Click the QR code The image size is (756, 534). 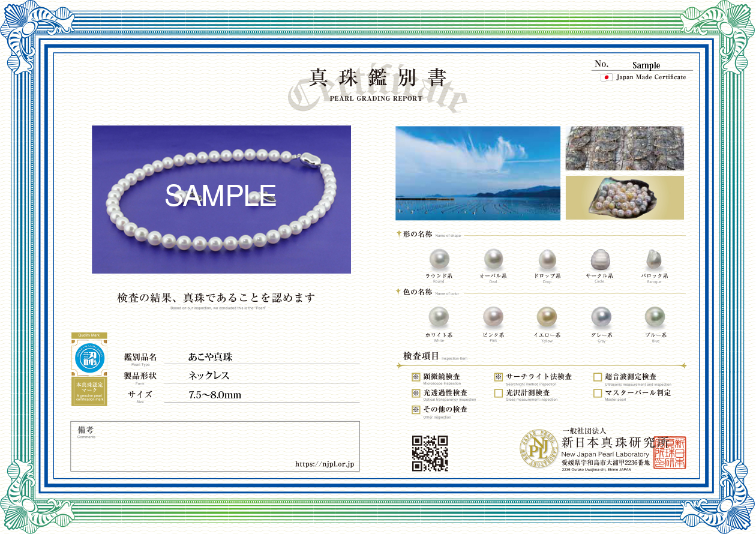pos(430,453)
